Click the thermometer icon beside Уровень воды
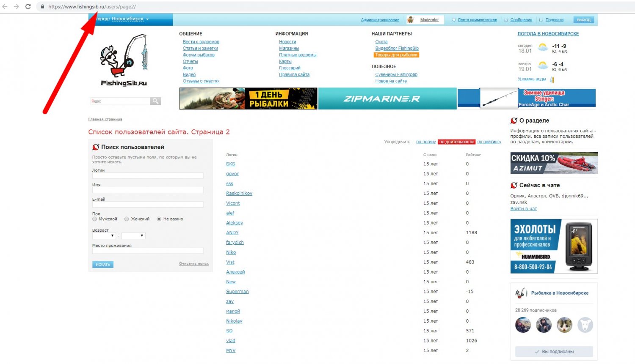Image resolution: width=635 pixels, height=364 pixels. [x=552, y=79]
